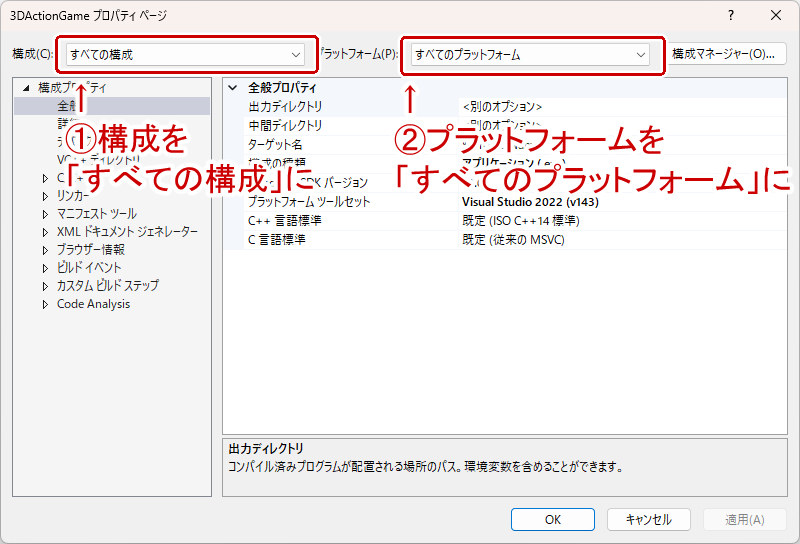Expand the リンカー node arrow

[x=45, y=196]
